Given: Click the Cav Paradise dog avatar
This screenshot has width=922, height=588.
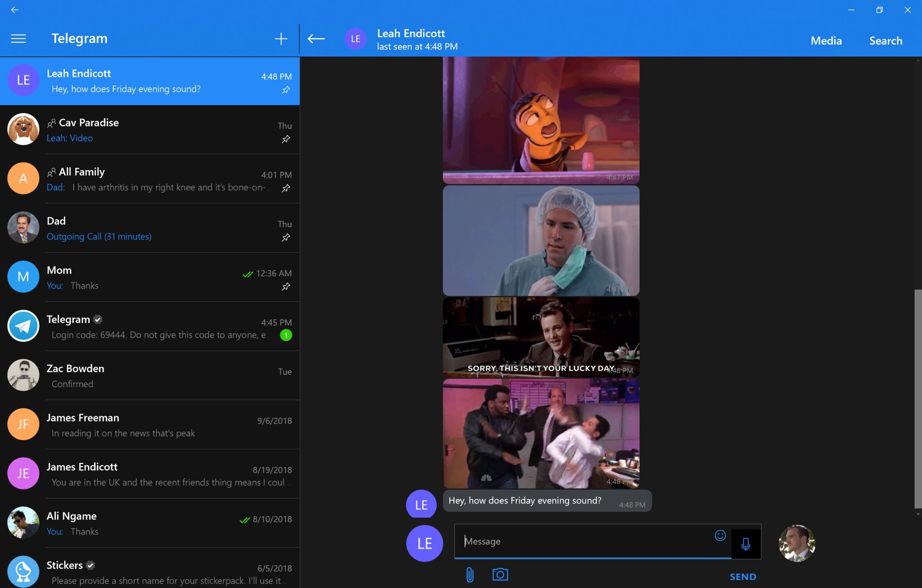Looking at the screenshot, I should (x=23, y=129).
